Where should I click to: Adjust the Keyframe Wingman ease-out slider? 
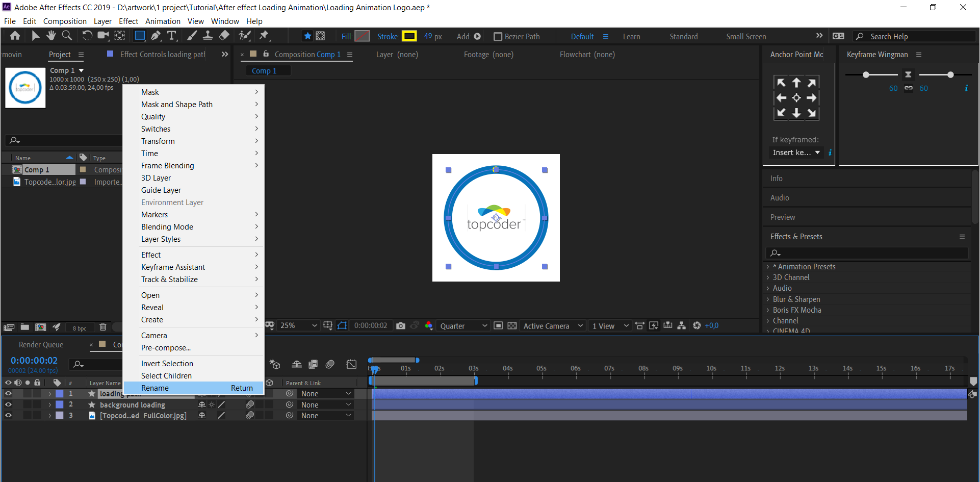[x=950, y=75]
